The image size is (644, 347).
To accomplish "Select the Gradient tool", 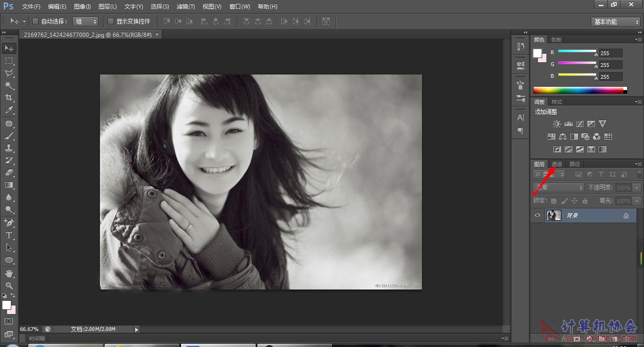I will click(9, 185).
